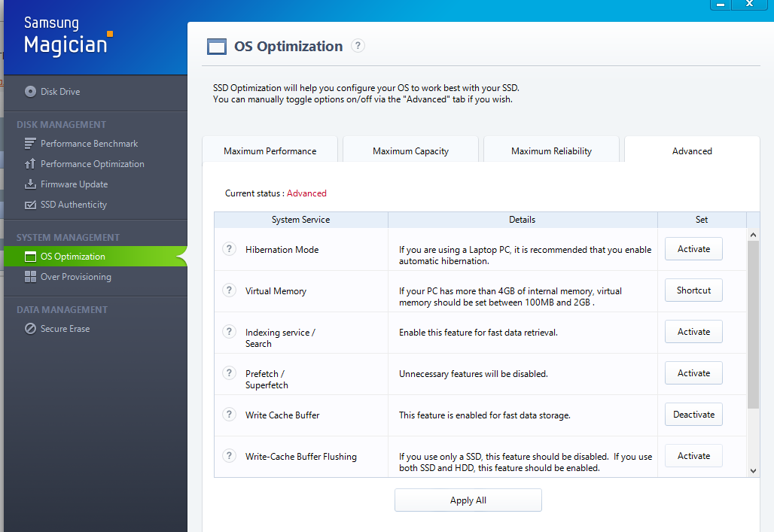Screen dimensions: 774x532
Task: Open help for Write-Cache Buffer Flushing
Action: pos(229,455)
